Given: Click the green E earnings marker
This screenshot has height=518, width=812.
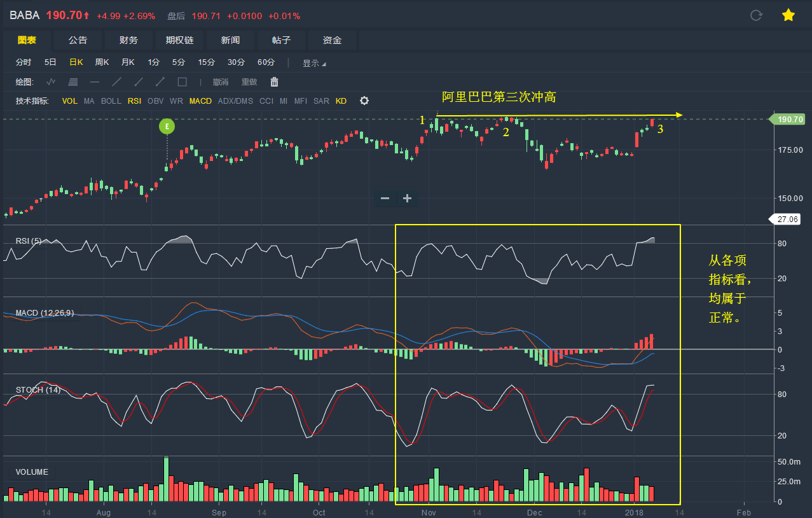Looking at the screenshot, I should [x=167, y=126].
